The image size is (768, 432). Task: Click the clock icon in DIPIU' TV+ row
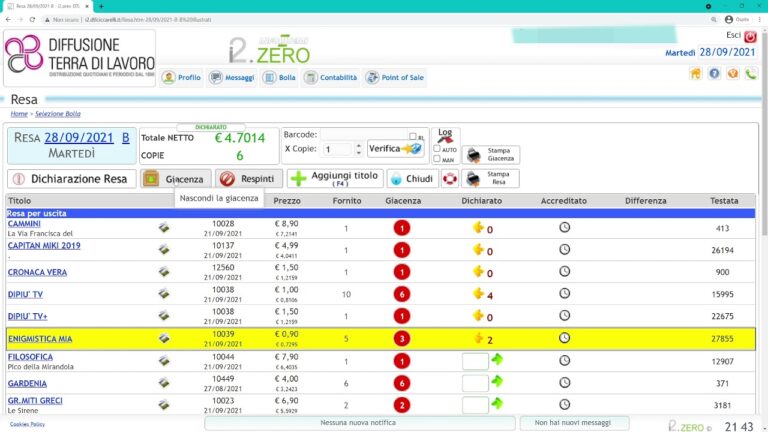pyautogui.click(x=564, y=315)
